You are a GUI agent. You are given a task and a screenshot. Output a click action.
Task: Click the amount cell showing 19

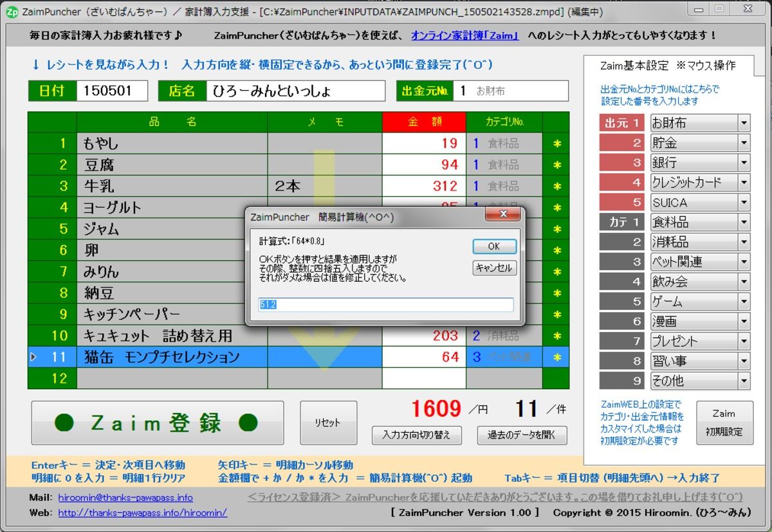424,143
